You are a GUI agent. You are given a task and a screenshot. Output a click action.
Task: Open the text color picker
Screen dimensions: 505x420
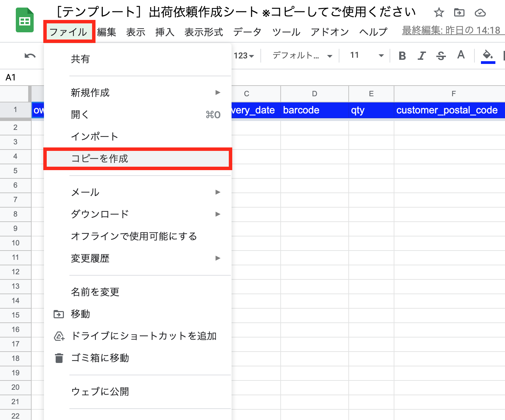click(461, 55)
